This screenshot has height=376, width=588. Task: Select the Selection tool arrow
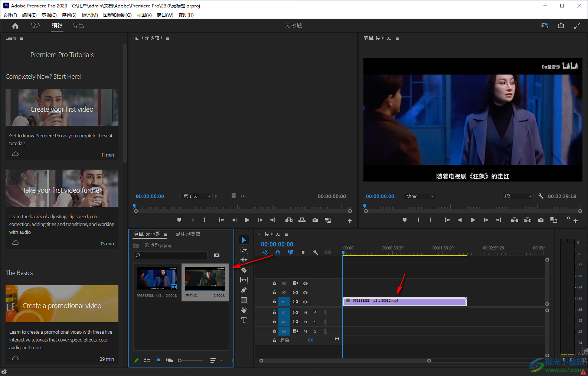[244, 240]
